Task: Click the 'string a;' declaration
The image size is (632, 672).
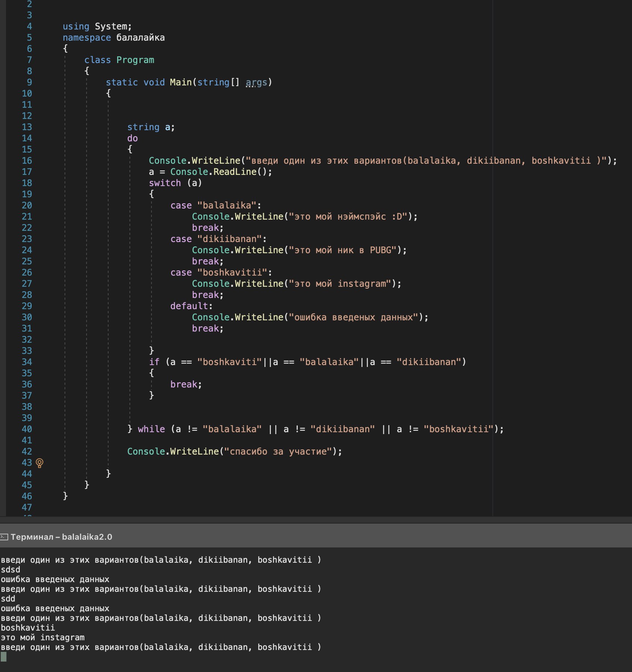Action: click(x=151, y=127)
